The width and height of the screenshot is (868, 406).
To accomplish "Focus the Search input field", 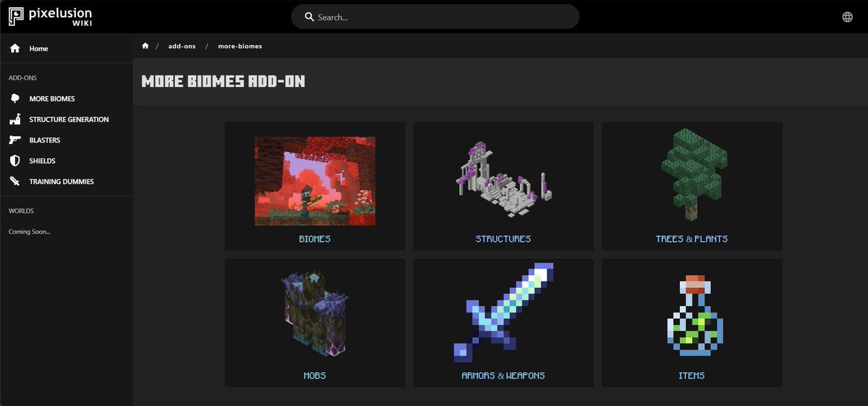I will point(435,17).
